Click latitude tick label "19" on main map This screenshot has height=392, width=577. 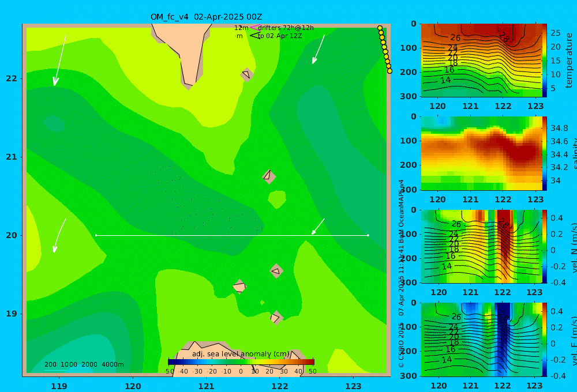coord(12,314)
